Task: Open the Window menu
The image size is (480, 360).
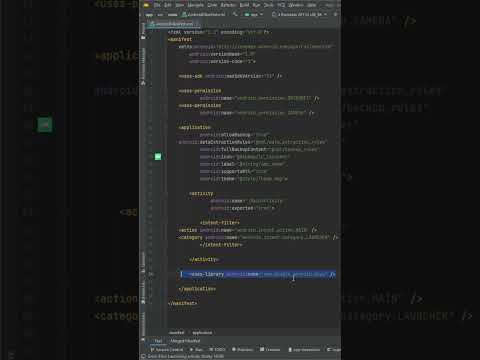Action: click(x=296, y=5)
